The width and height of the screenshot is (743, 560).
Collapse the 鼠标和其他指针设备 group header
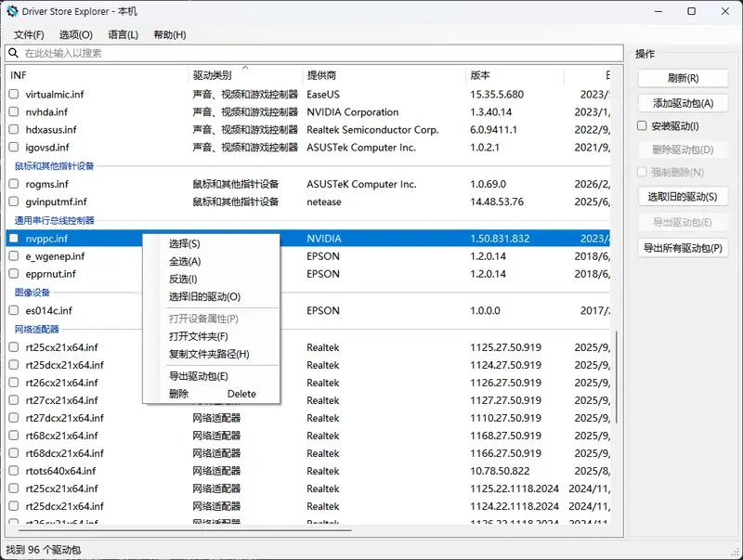pos(55,166)
